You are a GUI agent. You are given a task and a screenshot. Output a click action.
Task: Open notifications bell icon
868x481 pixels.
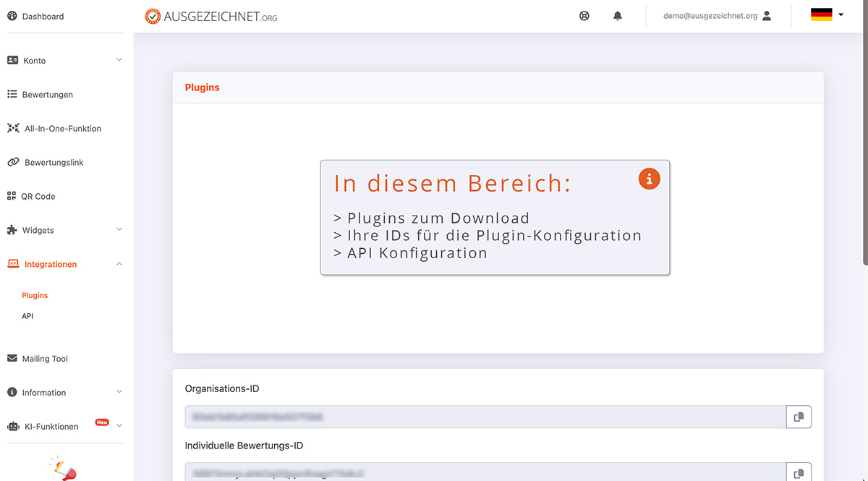(x=617, y=16)
